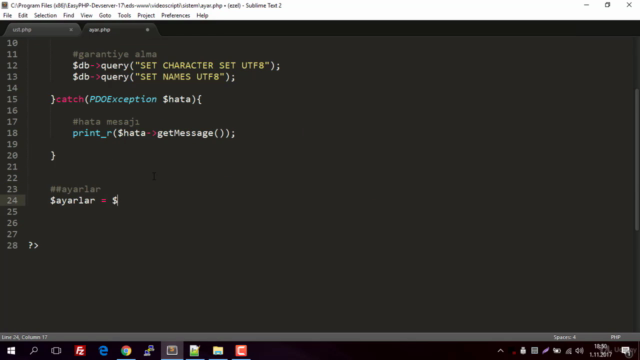The height and width of the screenshot is (360, 640).
Task: Open the Help menu
Action: click(x=202, y=16)
